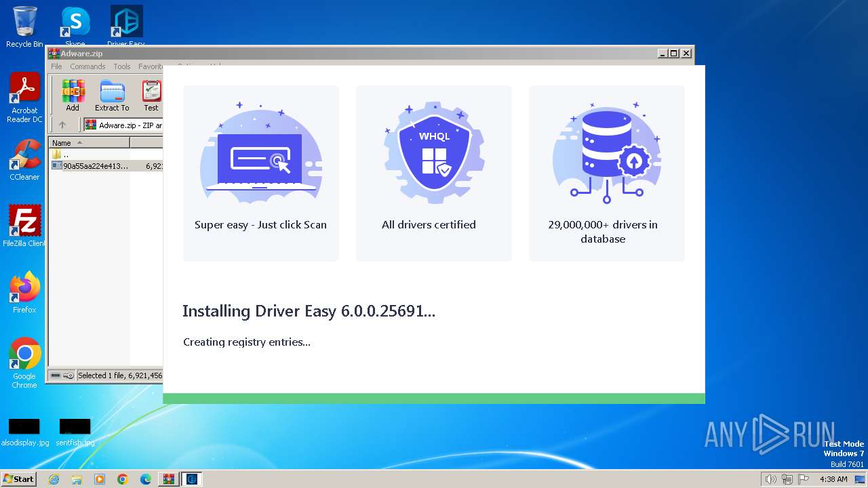Switch to Driver Easy installer taskbar button
868x488 pixels.
[x=192, y=479]
